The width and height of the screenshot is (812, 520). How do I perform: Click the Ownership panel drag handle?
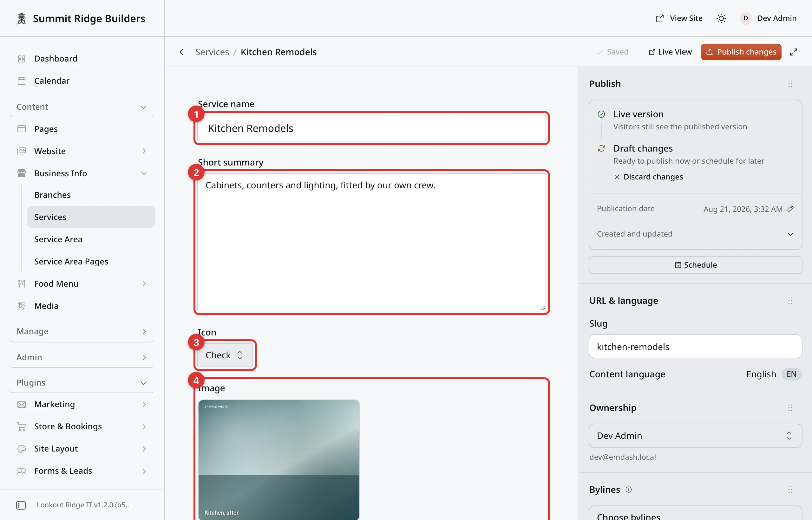pyautogui.click(x=790, y=408)
